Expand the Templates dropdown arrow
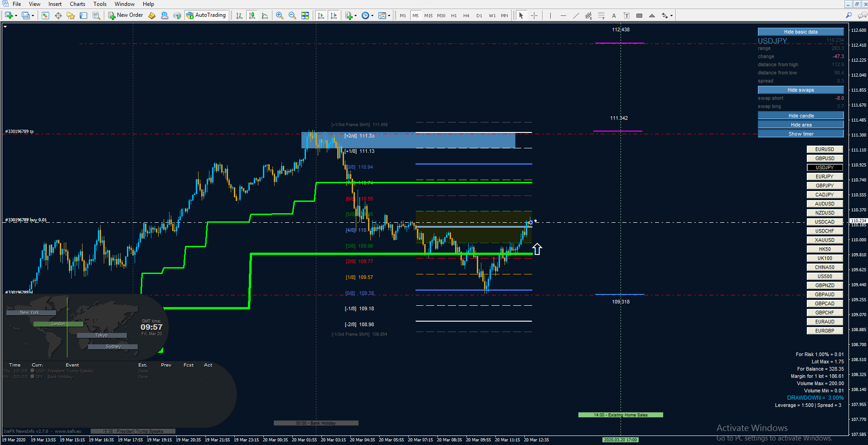 point(389,16)
